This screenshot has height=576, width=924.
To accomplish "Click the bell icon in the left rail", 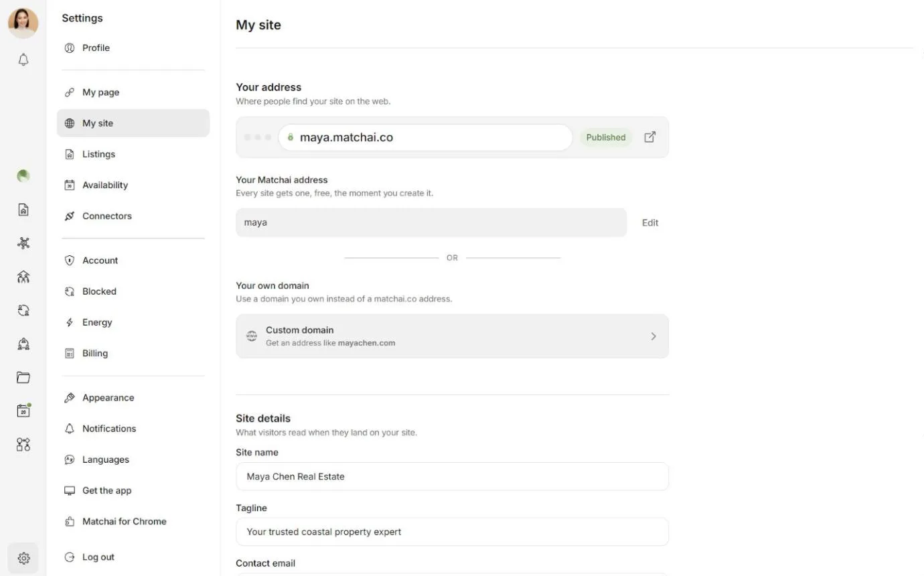I will pyautogui.click(x=23, y=60).
